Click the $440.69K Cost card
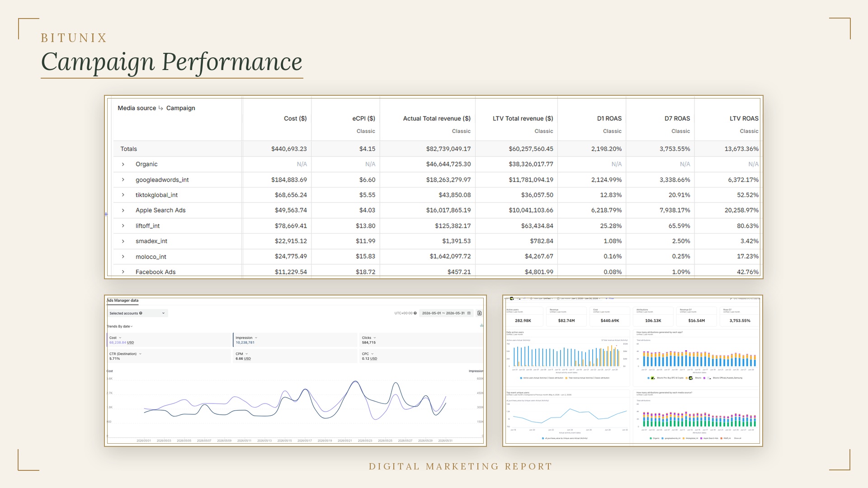This screenshot has height=488, width=868. 610,316
